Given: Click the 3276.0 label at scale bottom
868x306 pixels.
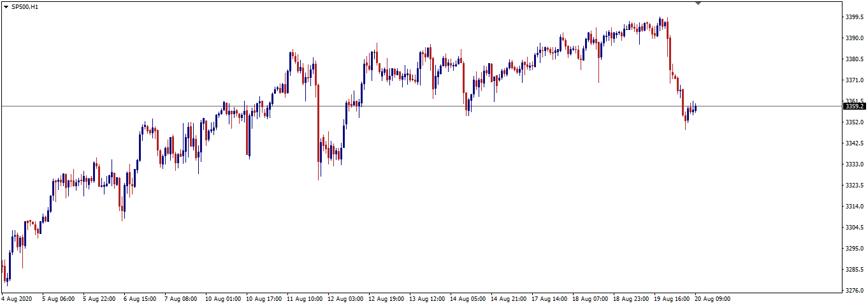Looking at the screenshot, I should (854, 291).
